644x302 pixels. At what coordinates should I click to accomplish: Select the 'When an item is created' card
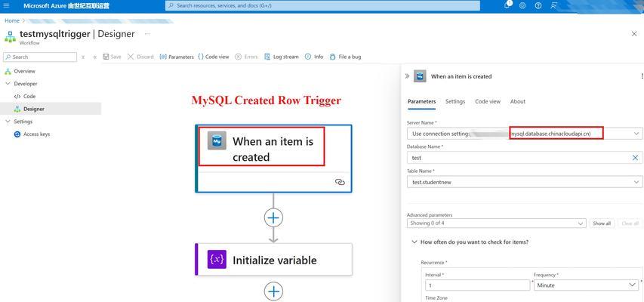pos(273,159)
